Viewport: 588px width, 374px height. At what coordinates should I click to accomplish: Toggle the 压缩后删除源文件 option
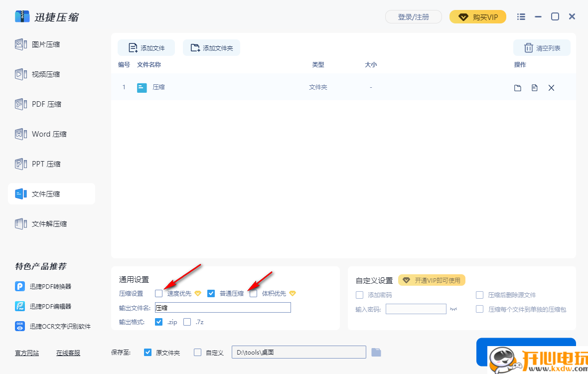(479, 295)
